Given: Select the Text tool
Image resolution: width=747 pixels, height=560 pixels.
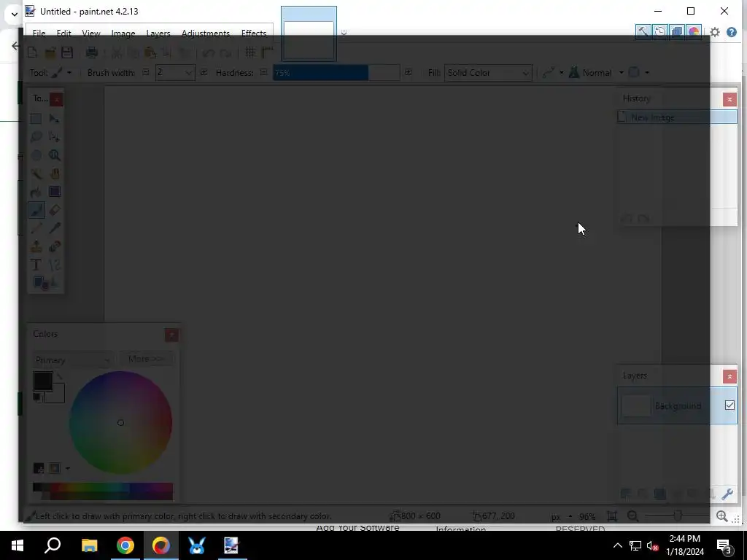Looking at the screenshot, I should (36, 264).
